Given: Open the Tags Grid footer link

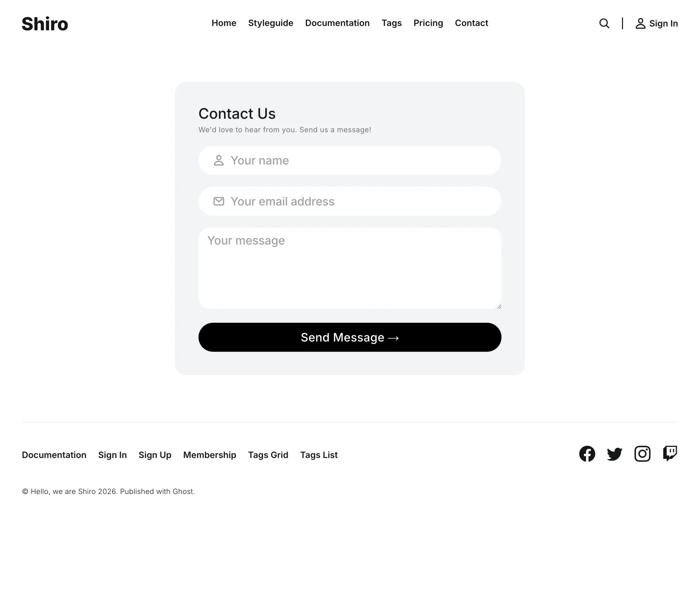Looking at the screenshot, I should 268,455.
